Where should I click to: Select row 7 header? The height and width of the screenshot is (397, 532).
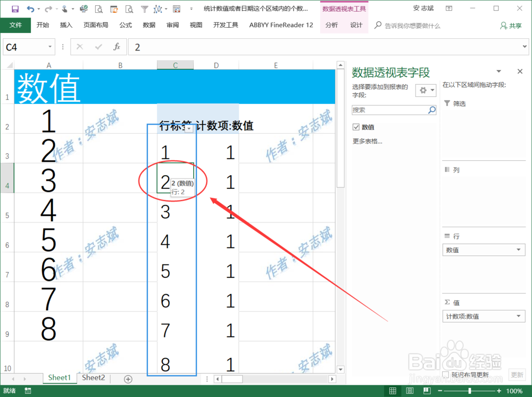click(7, 267)
